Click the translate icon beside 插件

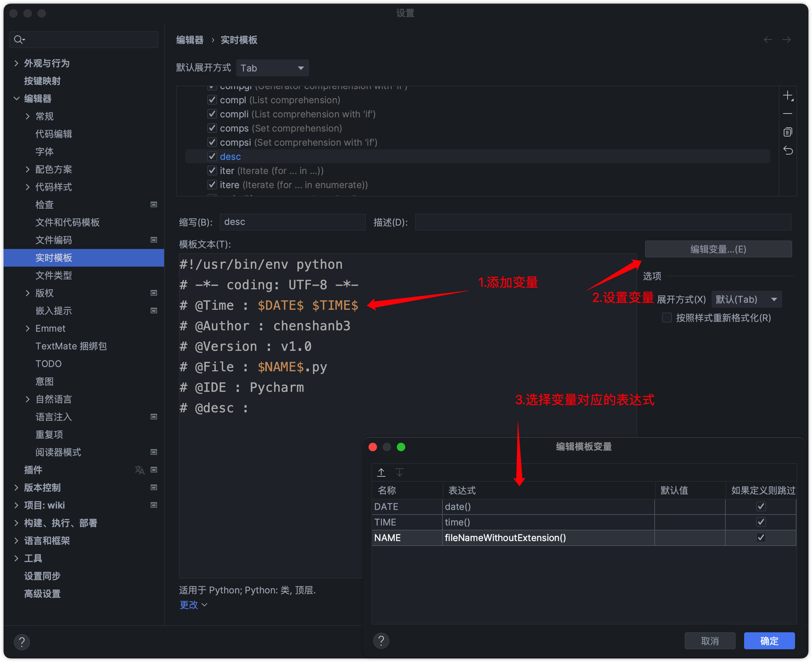tap(140, 470)
